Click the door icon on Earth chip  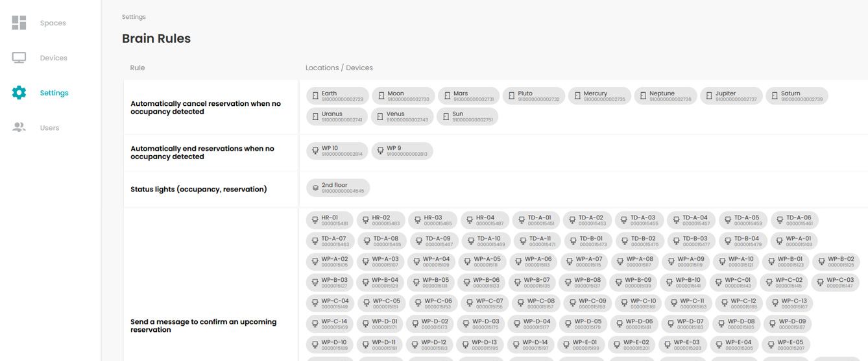pyautogui.click(x=315, y=96)
